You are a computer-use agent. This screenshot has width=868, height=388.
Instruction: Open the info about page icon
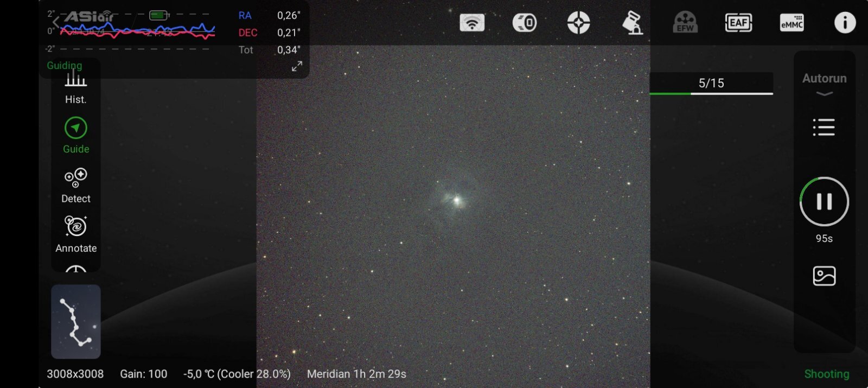pos(845,23)
